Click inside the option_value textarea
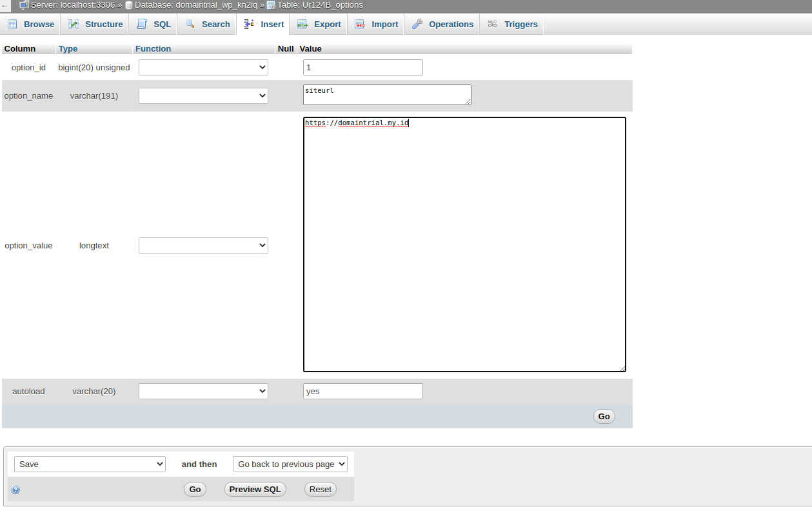812x518 pixels. click(464, 243)
